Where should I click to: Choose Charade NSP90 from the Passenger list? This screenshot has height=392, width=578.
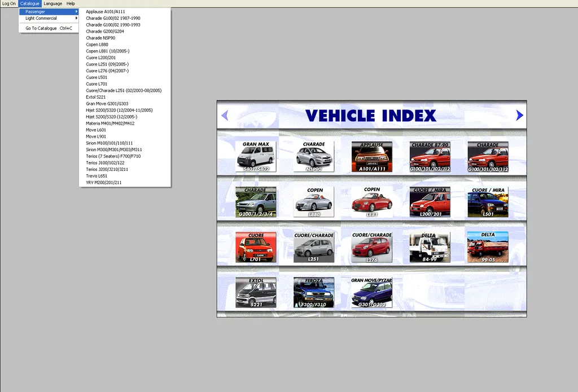(125, 38)
